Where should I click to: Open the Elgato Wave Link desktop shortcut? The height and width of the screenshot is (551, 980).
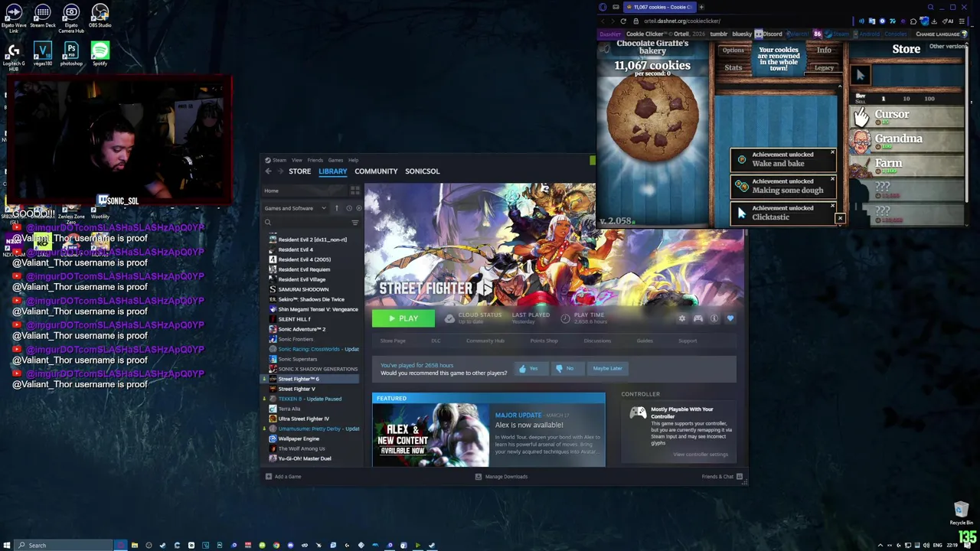tap(14, 18)
